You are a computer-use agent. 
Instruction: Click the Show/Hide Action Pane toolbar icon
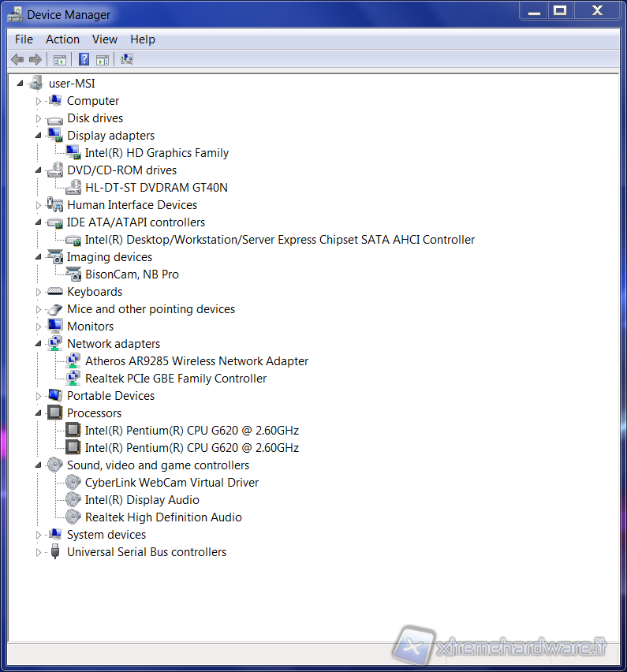pos(103,59)
